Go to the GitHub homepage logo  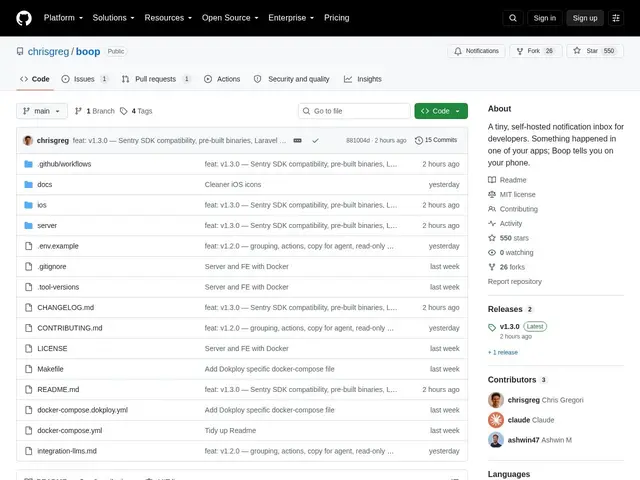[24, 18]
